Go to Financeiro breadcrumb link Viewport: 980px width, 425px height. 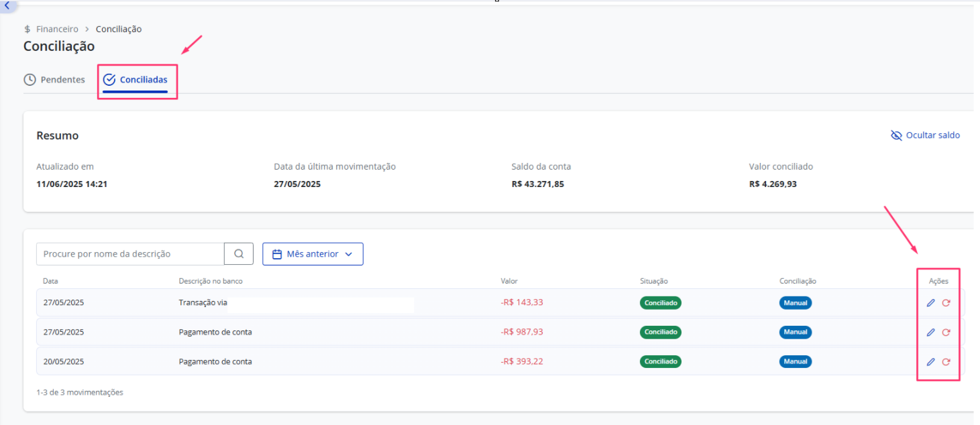57,29
